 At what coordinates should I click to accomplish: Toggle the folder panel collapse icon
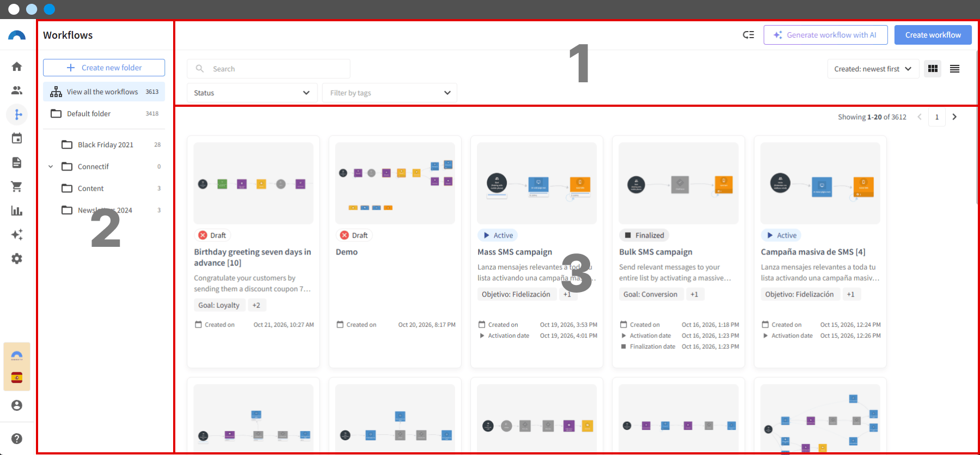point(749,35)
